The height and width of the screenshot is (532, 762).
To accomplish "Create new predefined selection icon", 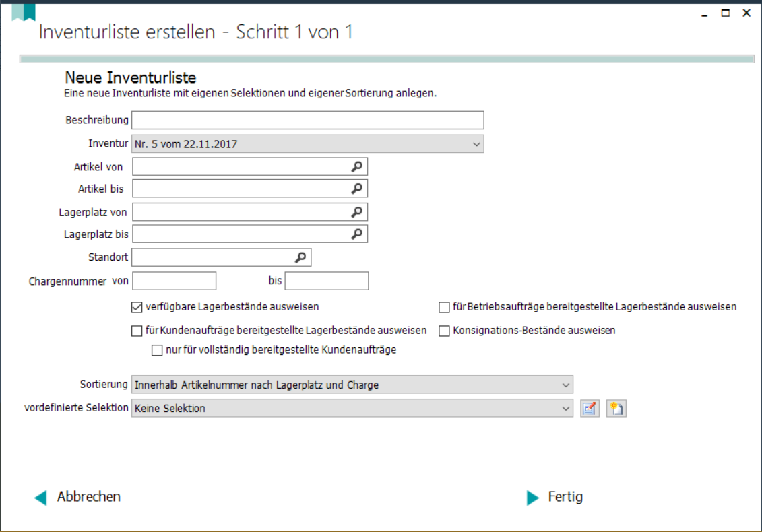I will [616, 408].
